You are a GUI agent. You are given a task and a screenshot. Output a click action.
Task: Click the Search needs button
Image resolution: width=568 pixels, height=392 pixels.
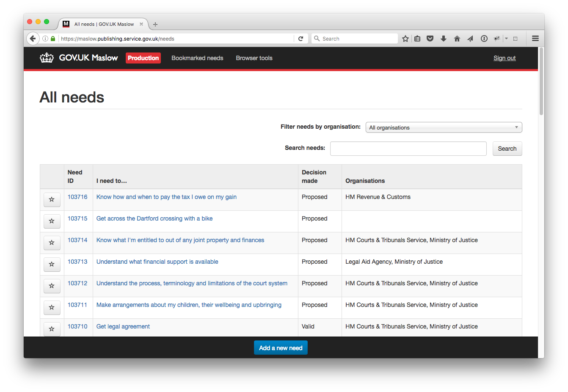point(507,149)
